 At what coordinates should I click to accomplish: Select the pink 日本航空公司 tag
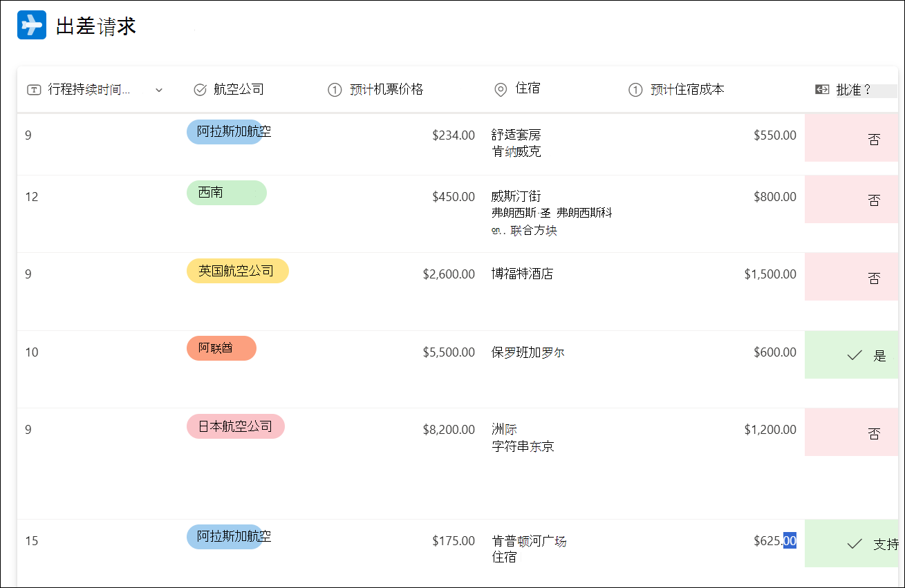(236, 426)
